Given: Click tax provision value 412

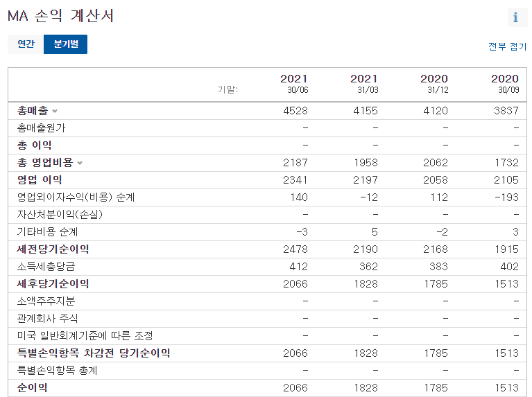Looking at the screenshot, I should tap(298, 267).
